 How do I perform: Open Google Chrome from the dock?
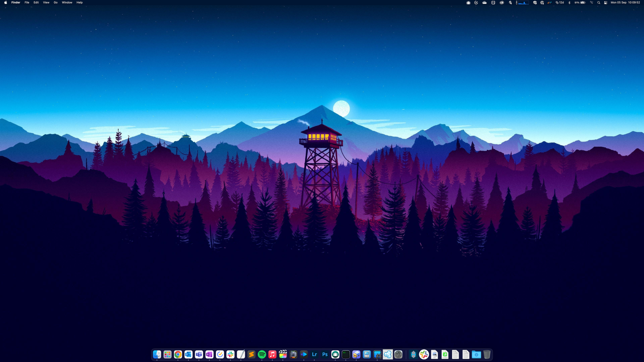178,354
